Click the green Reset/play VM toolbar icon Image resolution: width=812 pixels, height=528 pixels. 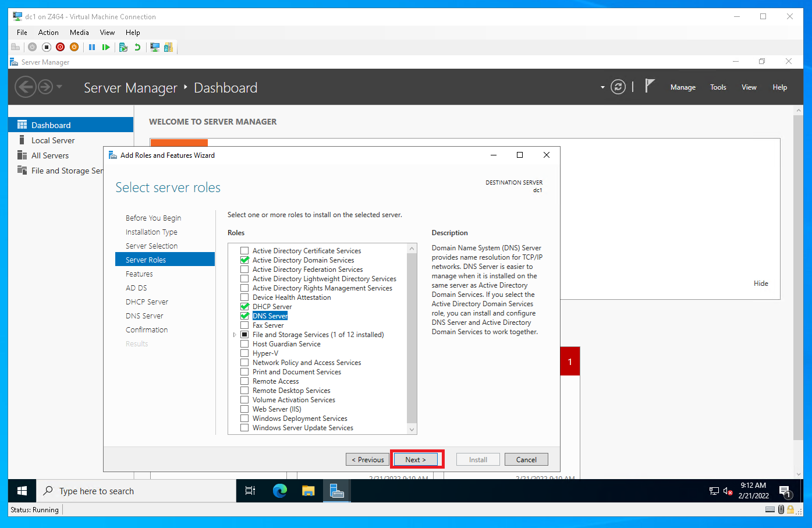point(106,47)
